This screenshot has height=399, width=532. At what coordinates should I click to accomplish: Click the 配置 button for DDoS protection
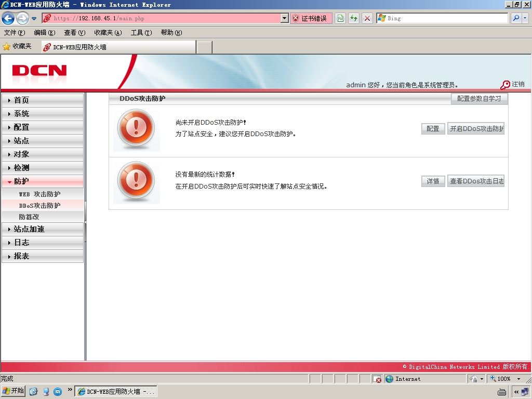[433, 129]
